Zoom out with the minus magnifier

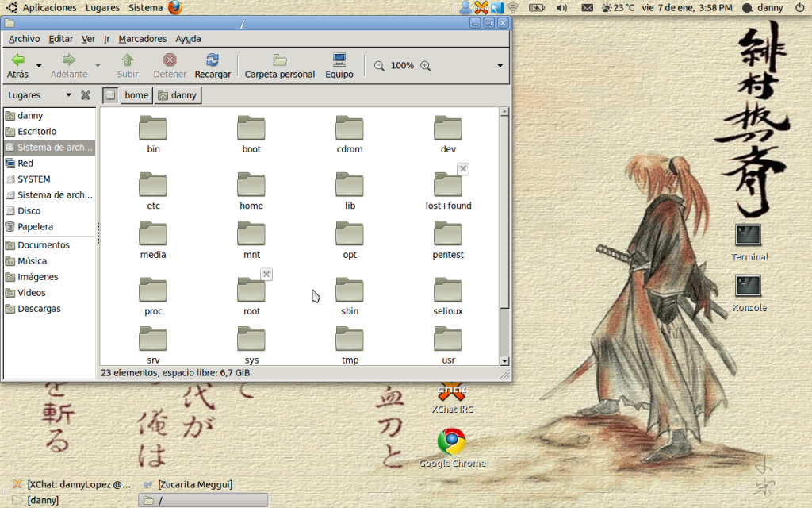(379, 66)
